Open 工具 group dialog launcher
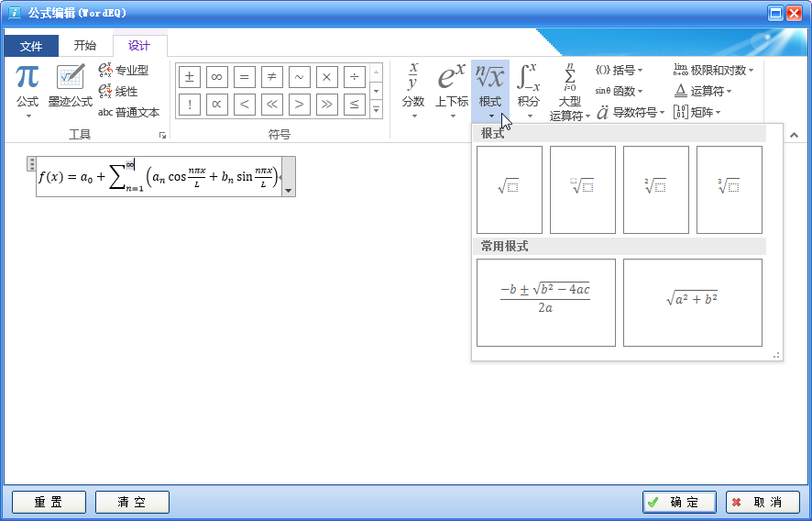This screenshot has width=812, height=521. tap(162, 136)
